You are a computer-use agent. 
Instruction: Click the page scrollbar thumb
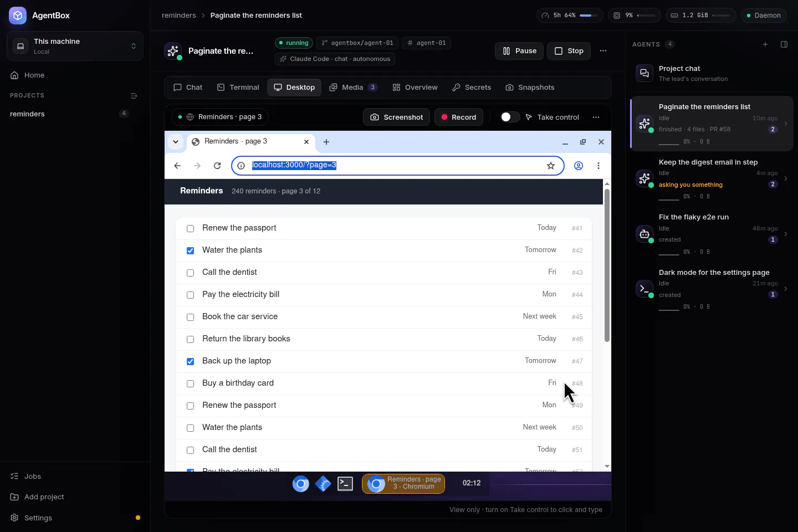point(607,265)
